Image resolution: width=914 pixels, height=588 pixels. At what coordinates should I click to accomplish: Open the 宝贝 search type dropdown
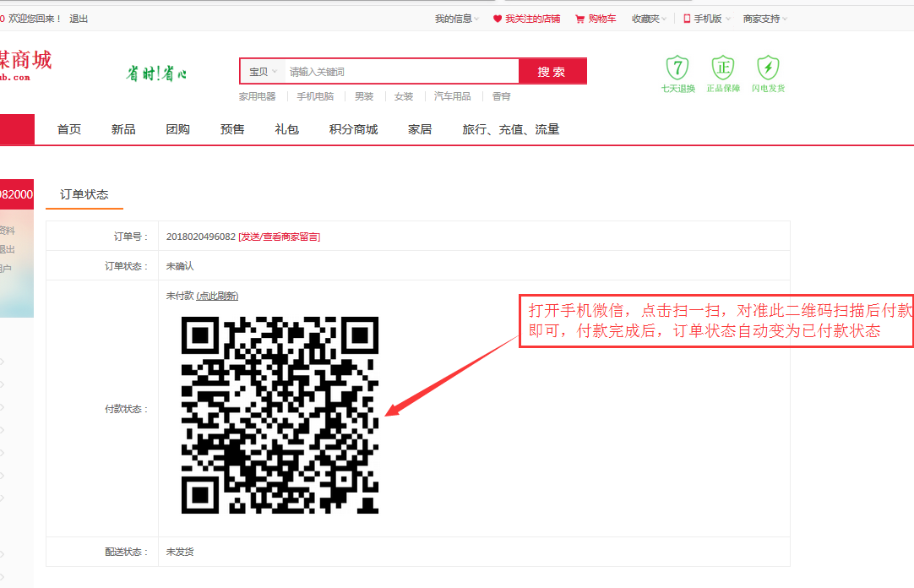(x=263, y=72)
